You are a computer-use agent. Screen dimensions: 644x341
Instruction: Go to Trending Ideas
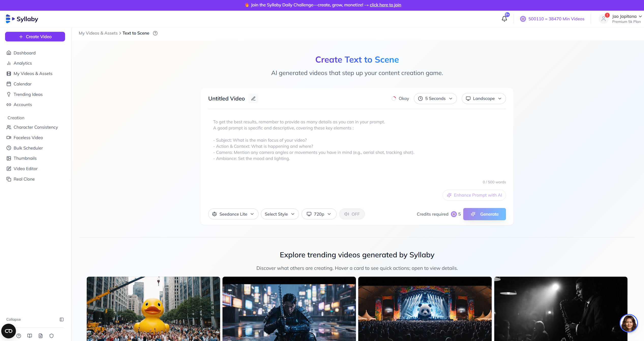coord(28,94)
